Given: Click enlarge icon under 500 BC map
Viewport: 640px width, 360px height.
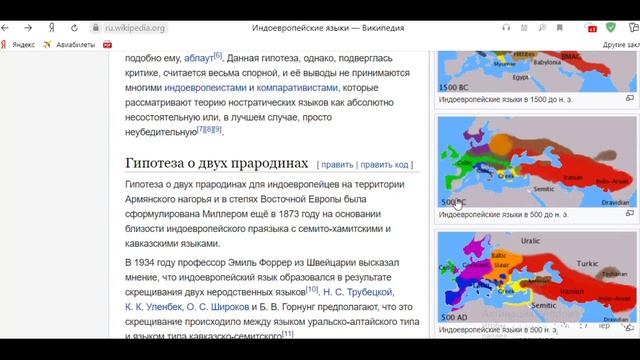Looking at the screenshot, I should 630,213.
